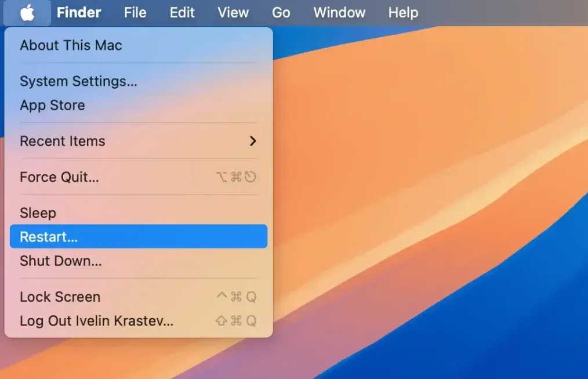Choose About This Mac
Image resolution: width=588 pixels, height=379 pixels.
pyautogui.click(x=139, y=45)
